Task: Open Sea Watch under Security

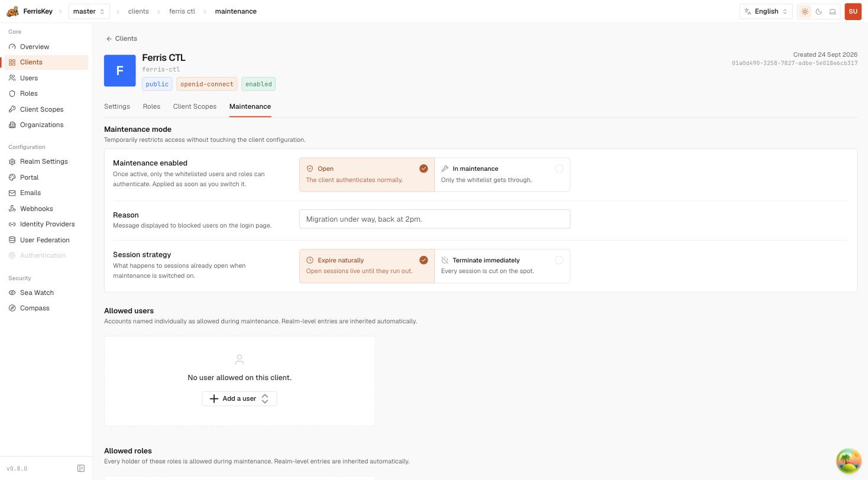Action: 46,293
